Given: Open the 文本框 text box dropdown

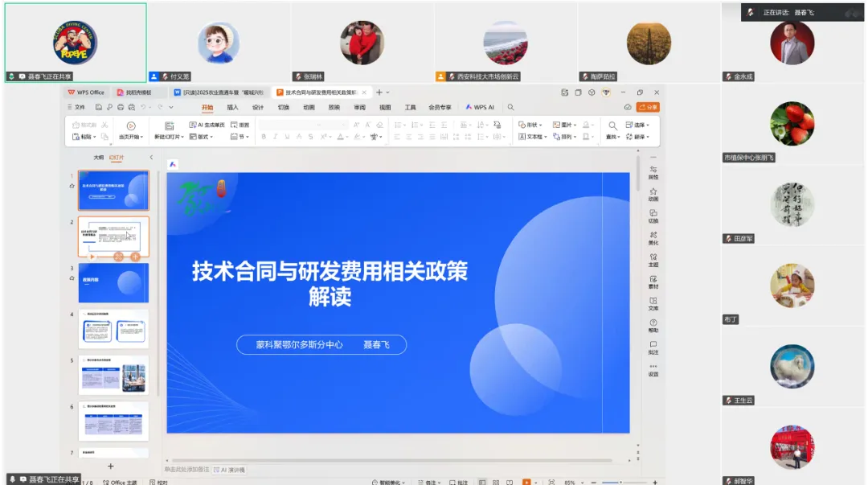Looking at the screenshot, I should (x=533, y=137).
